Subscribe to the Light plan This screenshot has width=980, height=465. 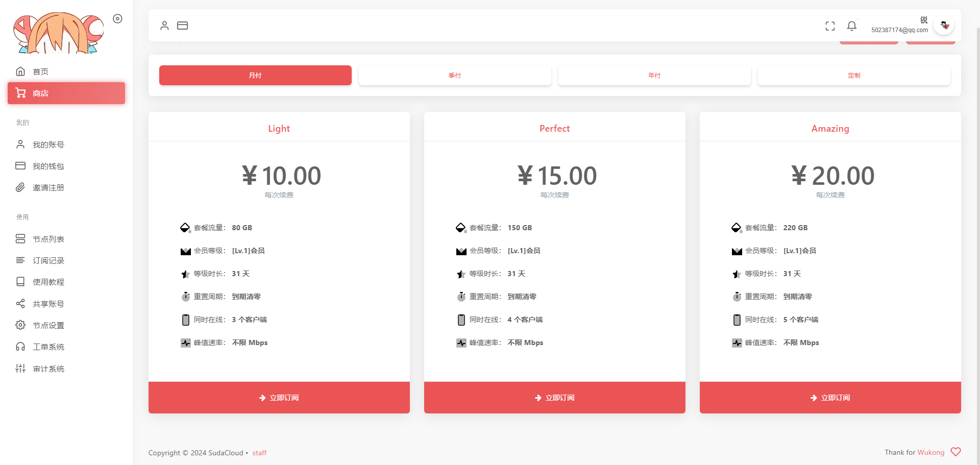pos(279,398)
